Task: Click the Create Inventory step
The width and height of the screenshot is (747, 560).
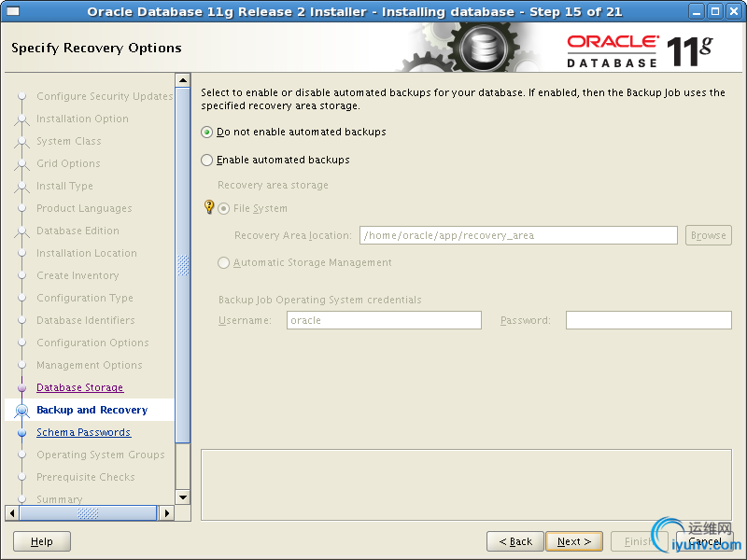Action: coord(78,275)
